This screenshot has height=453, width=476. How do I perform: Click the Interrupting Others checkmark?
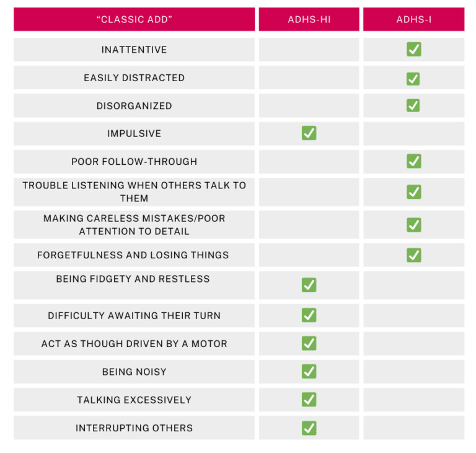pos(309,428)
